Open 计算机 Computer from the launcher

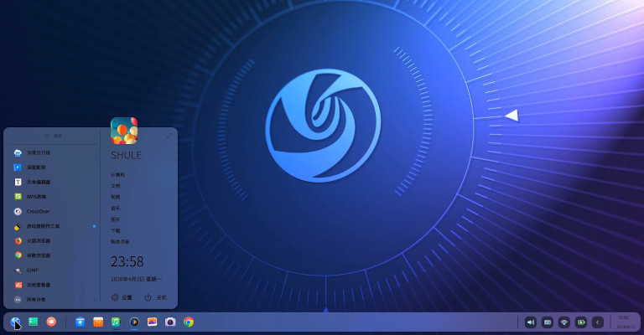117,175
